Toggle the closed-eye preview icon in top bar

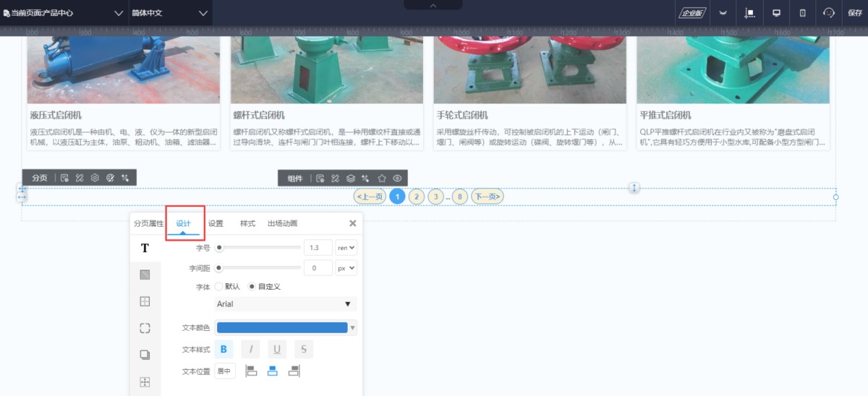click(x=723, y=13)
